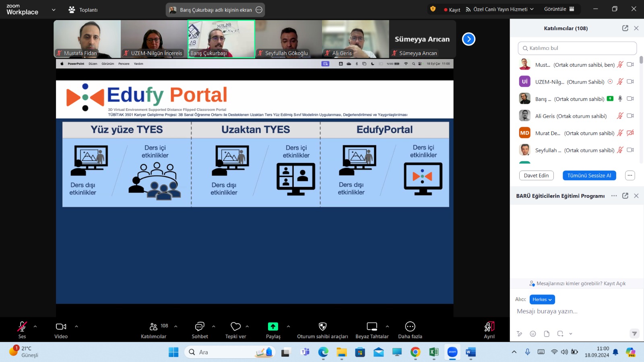
Task: Open Oturum sahibi araçları host tools
Action: pyautogui.click(x=322, y=330)
